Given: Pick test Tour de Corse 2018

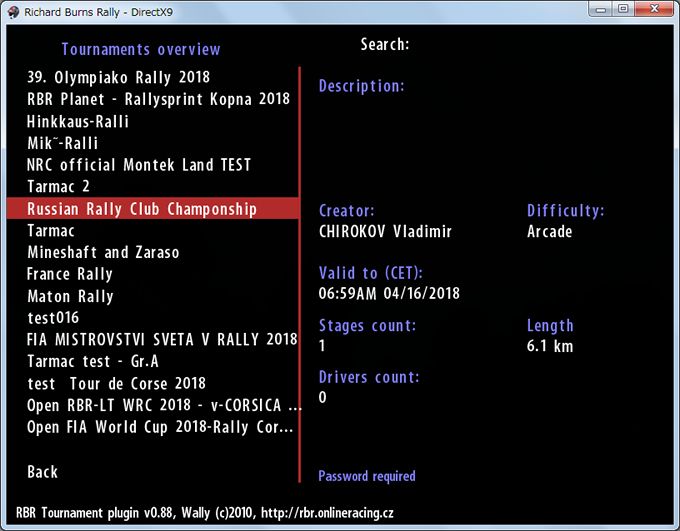Looking at the screenshot, I should coord(116,384).
